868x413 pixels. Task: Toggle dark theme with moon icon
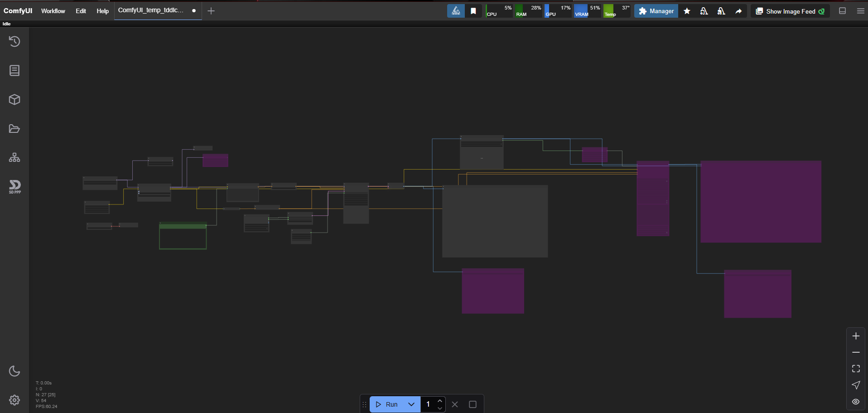pos(14,371)
